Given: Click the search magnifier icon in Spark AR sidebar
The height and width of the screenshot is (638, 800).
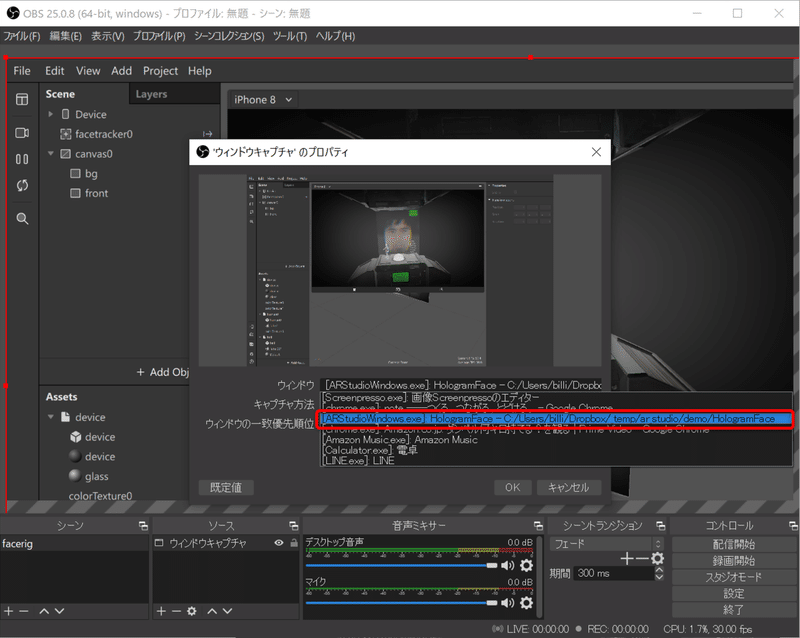Looking at the screenshot, I should (x=22, y=218).
